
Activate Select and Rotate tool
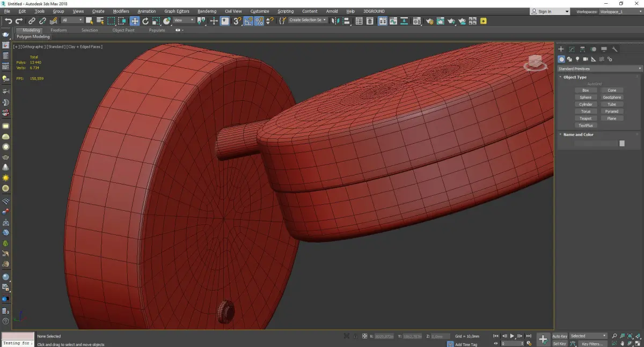coord(145,21)
